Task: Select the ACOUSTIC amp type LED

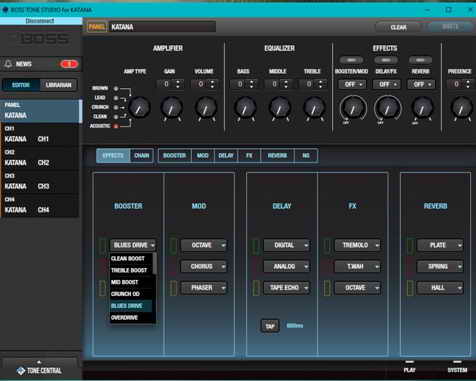Action: coord(116,126)
